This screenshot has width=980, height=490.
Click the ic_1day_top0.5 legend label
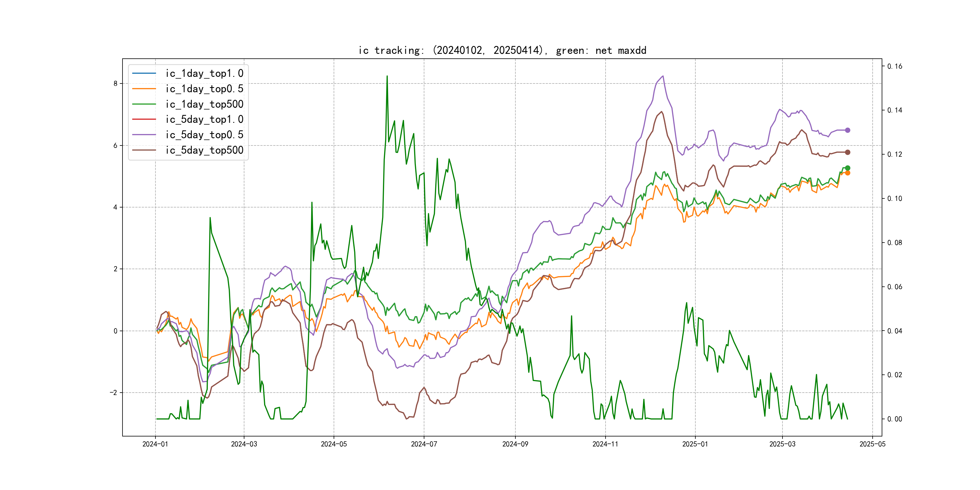204,89
